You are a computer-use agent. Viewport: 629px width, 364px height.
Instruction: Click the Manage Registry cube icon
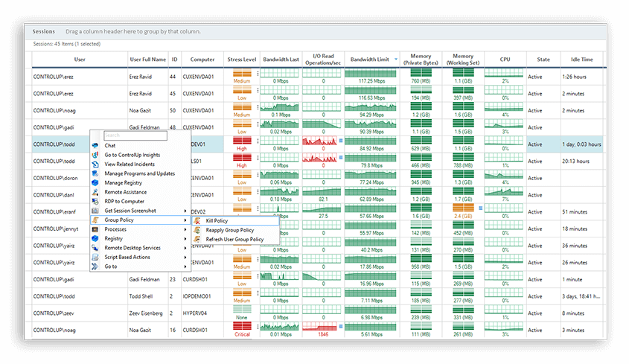click(95, 182)
